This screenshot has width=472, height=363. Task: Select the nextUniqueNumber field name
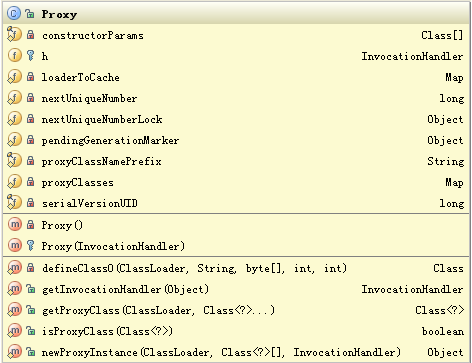click(89, 99)
